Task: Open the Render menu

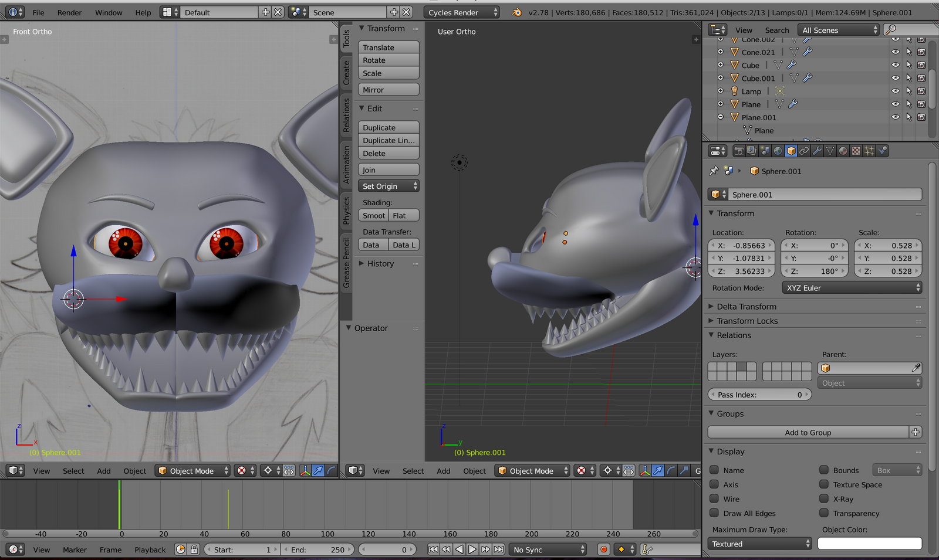Action: pos(70,12)
